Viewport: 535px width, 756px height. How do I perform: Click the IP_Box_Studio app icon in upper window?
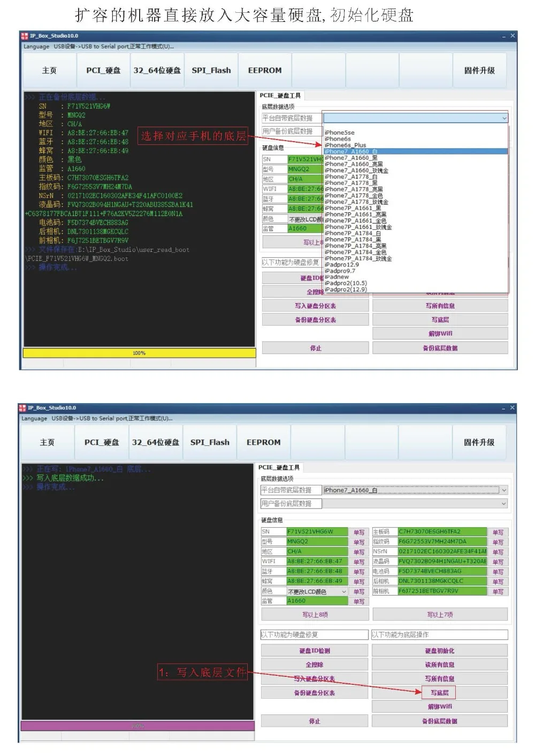(24, 36)
